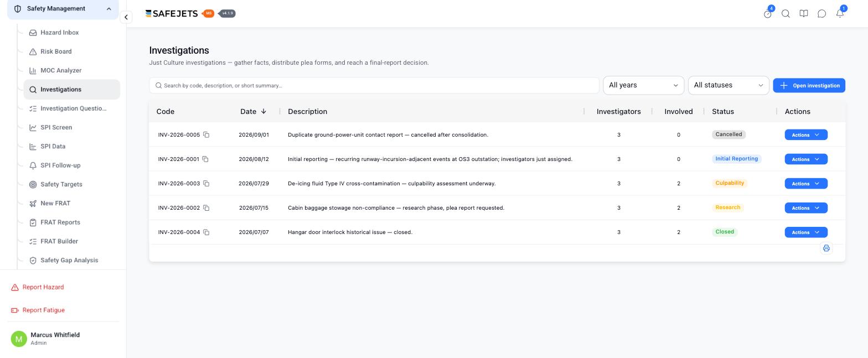Sort by the Status column header
This screenshot has height=358, width=868.
(722, 112)
